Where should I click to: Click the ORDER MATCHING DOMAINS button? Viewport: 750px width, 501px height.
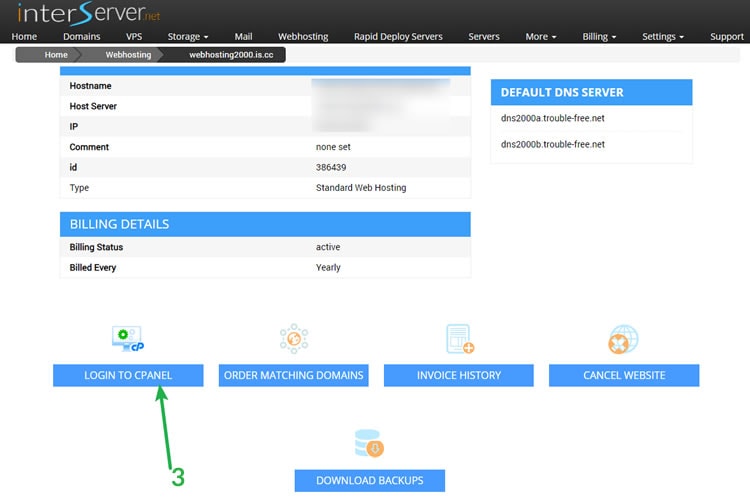(x=294, y=375)
